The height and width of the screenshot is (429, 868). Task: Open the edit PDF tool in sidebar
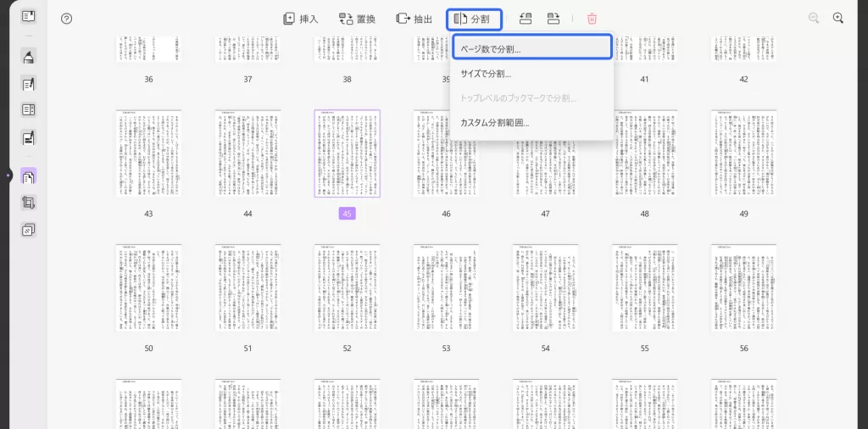point(28,84)
